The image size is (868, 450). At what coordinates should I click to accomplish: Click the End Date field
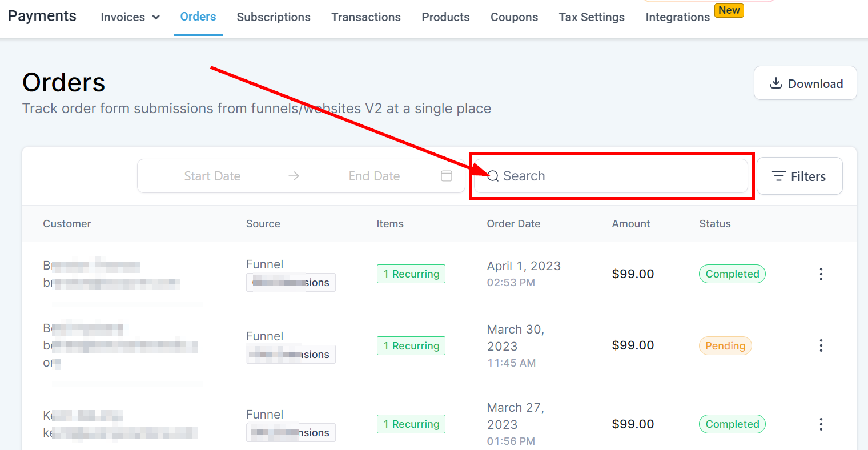374,176
